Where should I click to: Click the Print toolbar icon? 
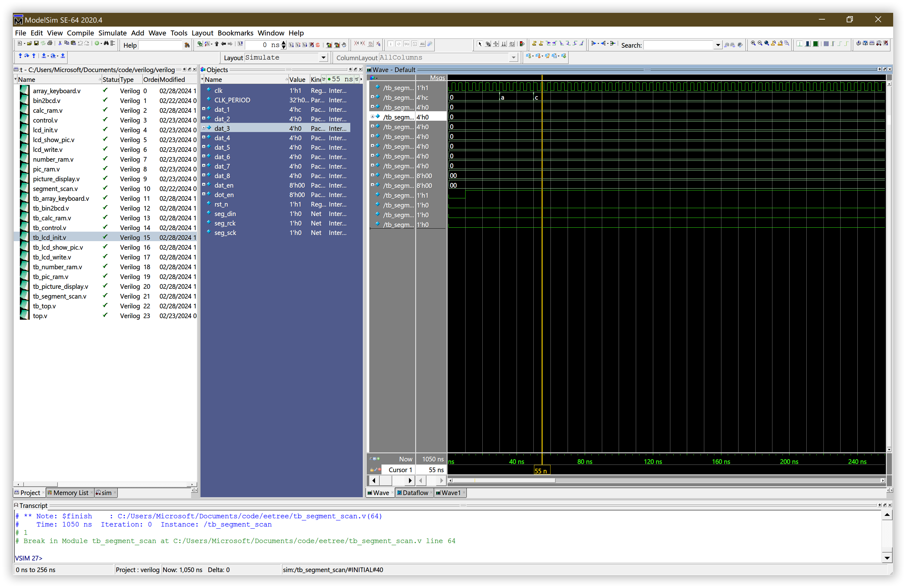50,43
